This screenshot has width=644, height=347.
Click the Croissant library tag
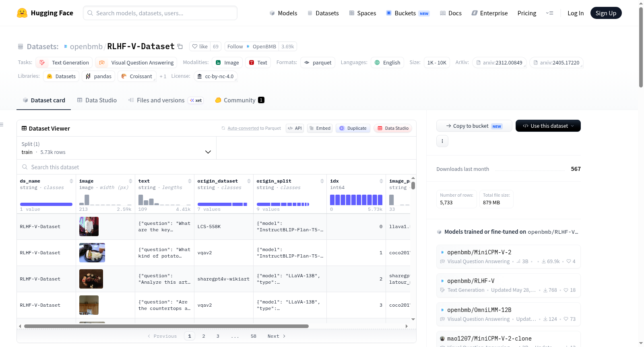(x=137, y=76)
